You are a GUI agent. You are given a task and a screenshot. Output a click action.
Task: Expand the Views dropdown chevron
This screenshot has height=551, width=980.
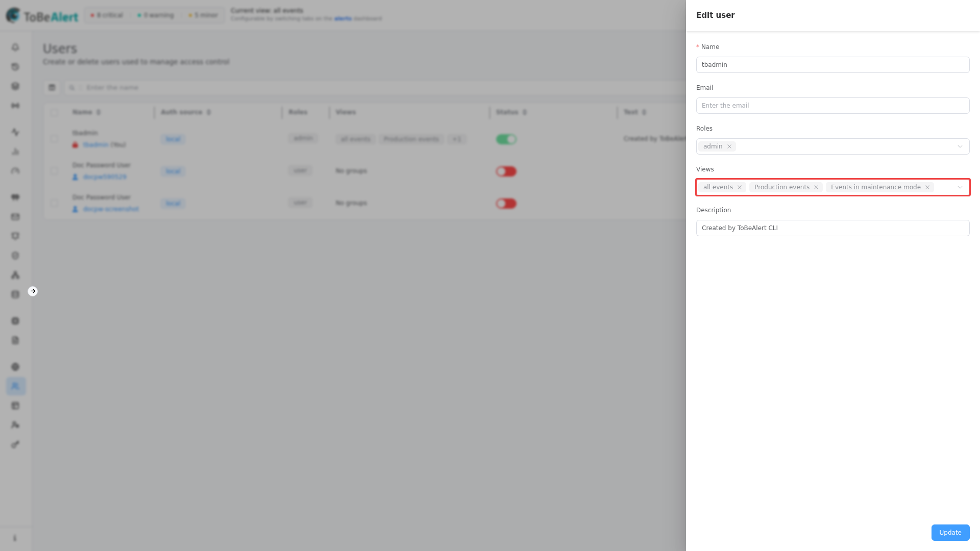tap(960, 187)
